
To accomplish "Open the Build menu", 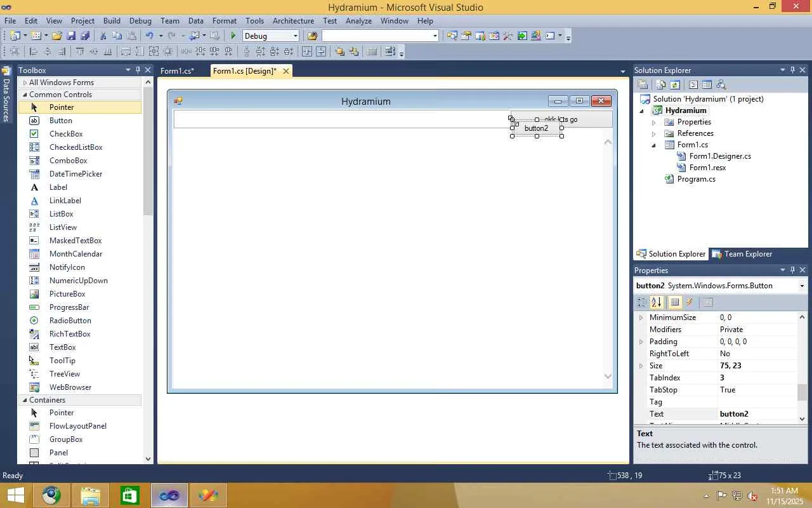I will pyautogui.click(x=112, y=21).
